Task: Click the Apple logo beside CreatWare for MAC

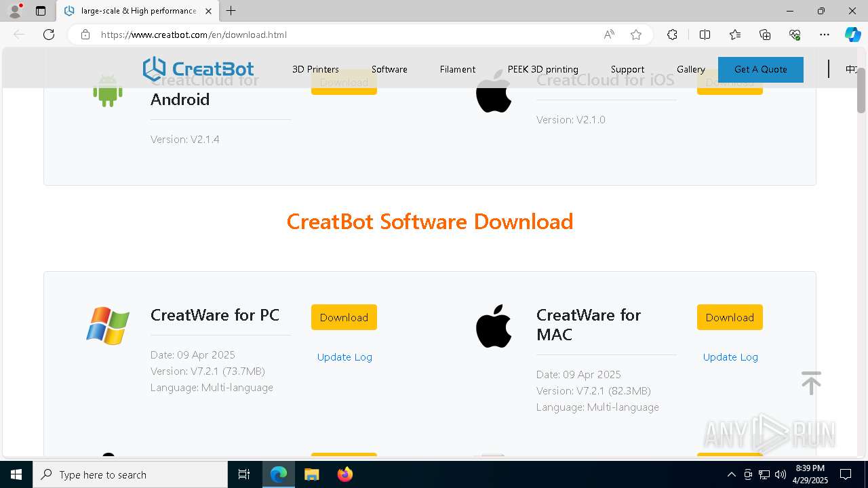Action: coord(494,326)
